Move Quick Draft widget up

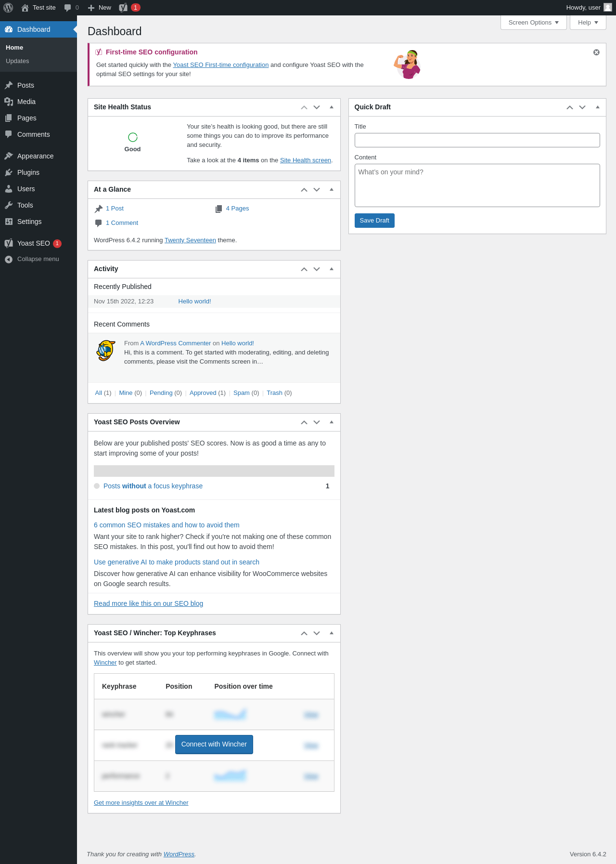[x=570, y=107]
